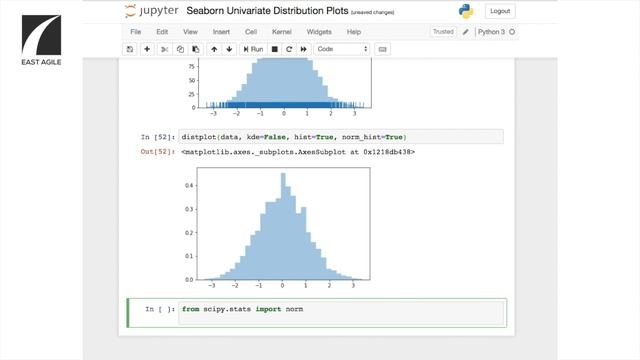Rename notebook title Seaborn Univariate Distribution Plots
This screenshot has width=640, height=360.
267,11
